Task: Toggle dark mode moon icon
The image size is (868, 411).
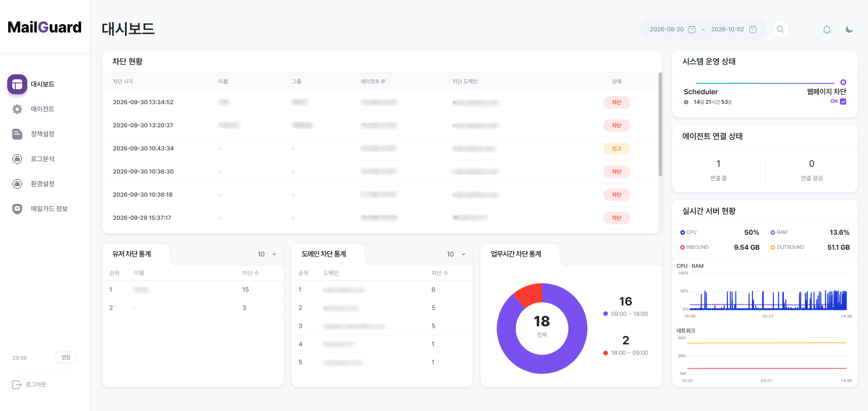Action: tap(849, 29)
